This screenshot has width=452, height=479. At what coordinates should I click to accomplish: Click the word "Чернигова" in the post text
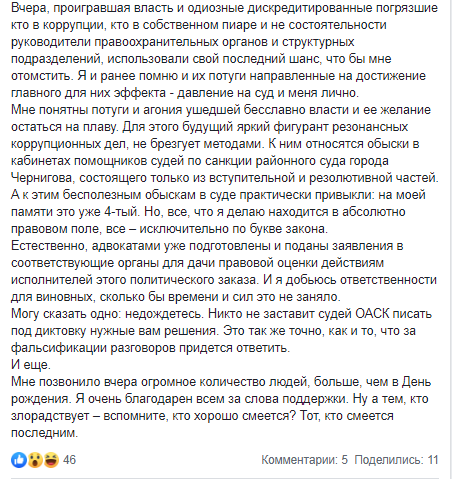click(x=43, y=178)
